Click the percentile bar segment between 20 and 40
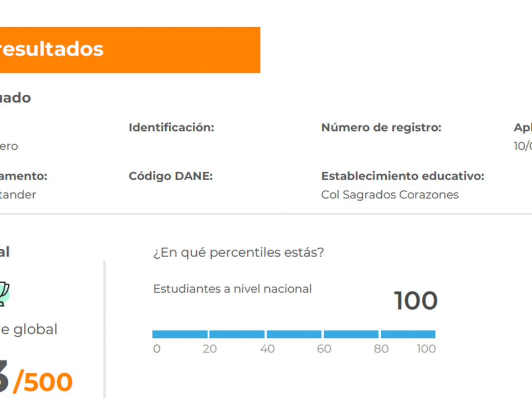The image size is (532, 399). click(237, 334)
